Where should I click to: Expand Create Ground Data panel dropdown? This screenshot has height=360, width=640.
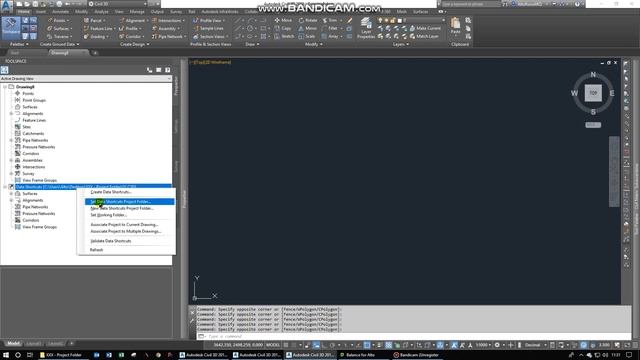[60, 44]
